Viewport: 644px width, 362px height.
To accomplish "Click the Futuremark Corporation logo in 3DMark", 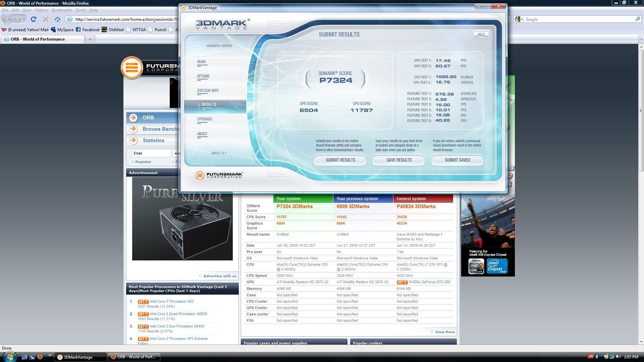I will coord(219,175).
